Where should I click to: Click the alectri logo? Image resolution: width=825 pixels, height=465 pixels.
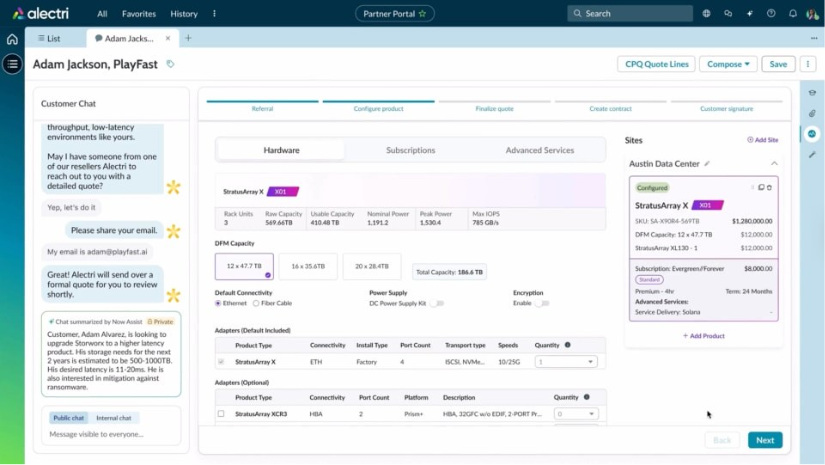coord(41,14)
